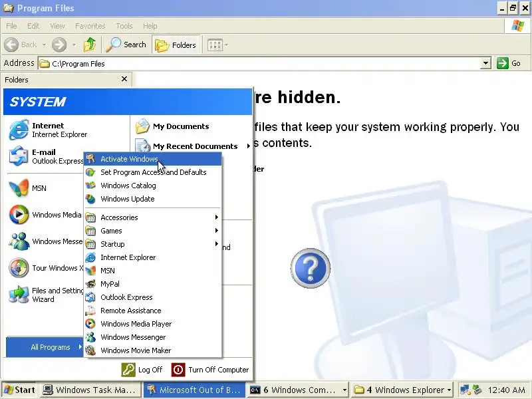This screenshot has width=532, height=399.
Task: Click the Back toolbar button
Action: [21, 45]
